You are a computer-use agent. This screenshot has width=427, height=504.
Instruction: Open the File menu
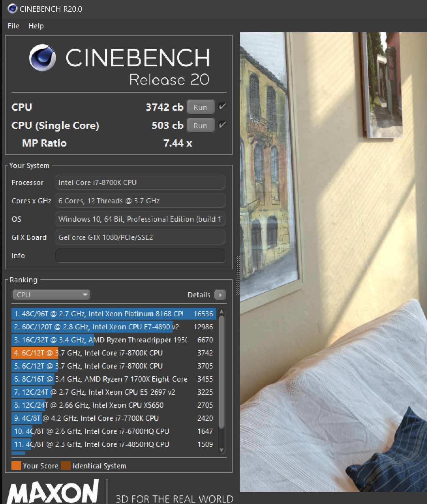pos(13,26)
